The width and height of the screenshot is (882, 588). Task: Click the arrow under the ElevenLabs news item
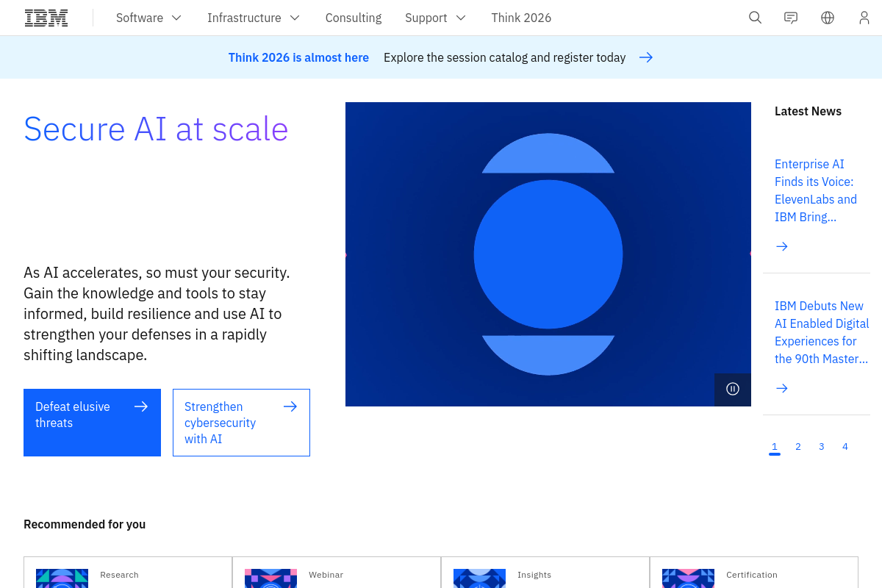[782, 246]
